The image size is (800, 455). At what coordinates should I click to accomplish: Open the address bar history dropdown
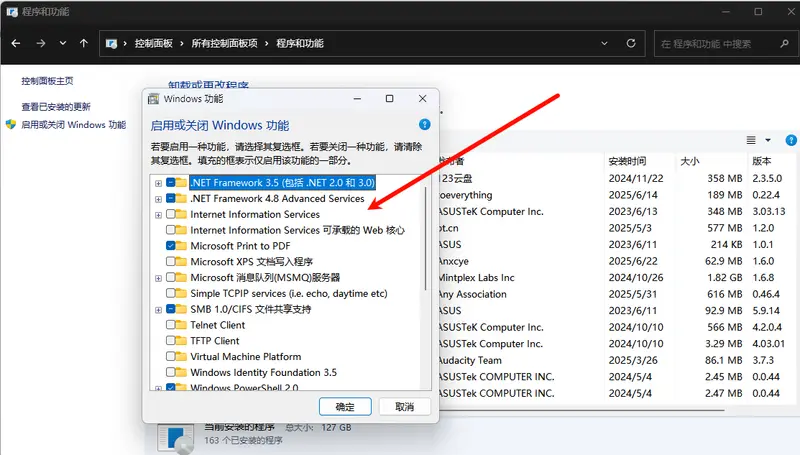pos(605,43)
